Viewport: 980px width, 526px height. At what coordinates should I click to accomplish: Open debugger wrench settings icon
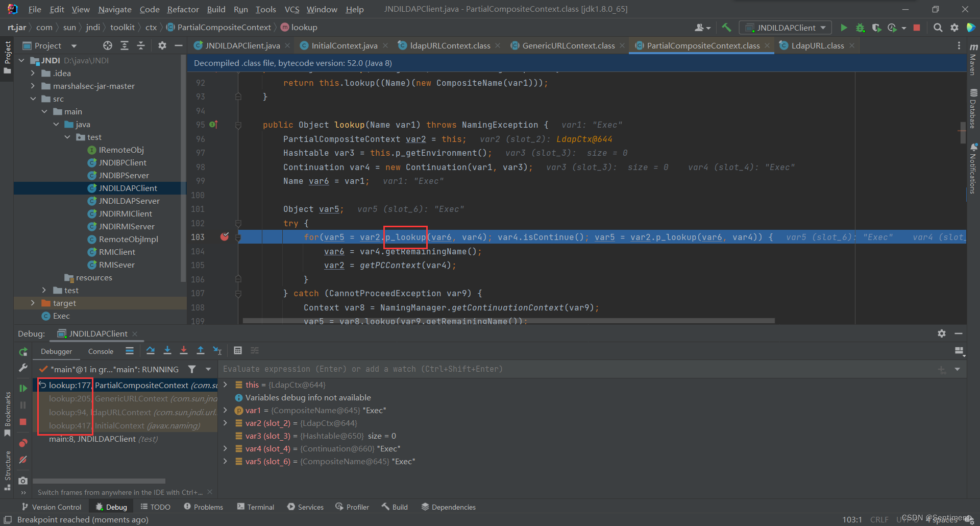[23, 368]
